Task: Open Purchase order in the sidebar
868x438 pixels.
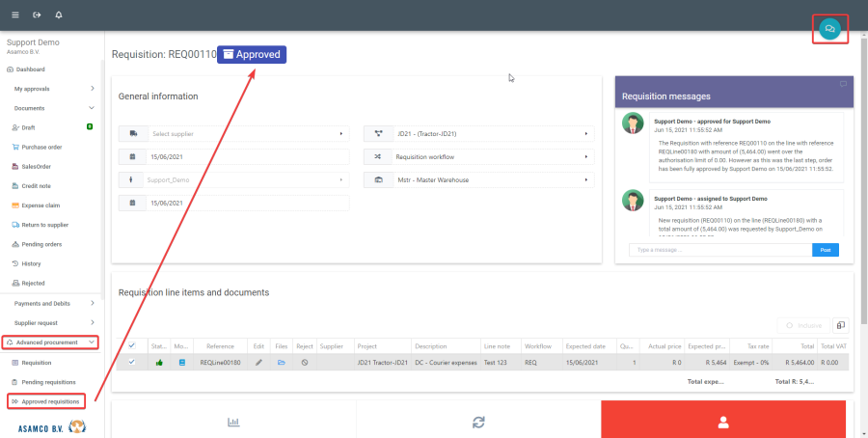Action: 41,147
